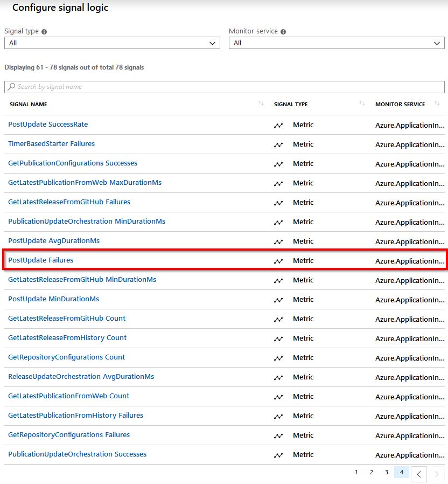Sort by Signal Type column arrows
This screenshot has width=448, height=484.
[362, 103]
